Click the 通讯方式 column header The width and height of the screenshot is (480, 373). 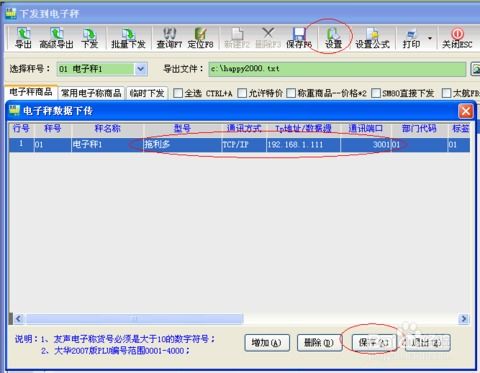click(x=244, y=128)
